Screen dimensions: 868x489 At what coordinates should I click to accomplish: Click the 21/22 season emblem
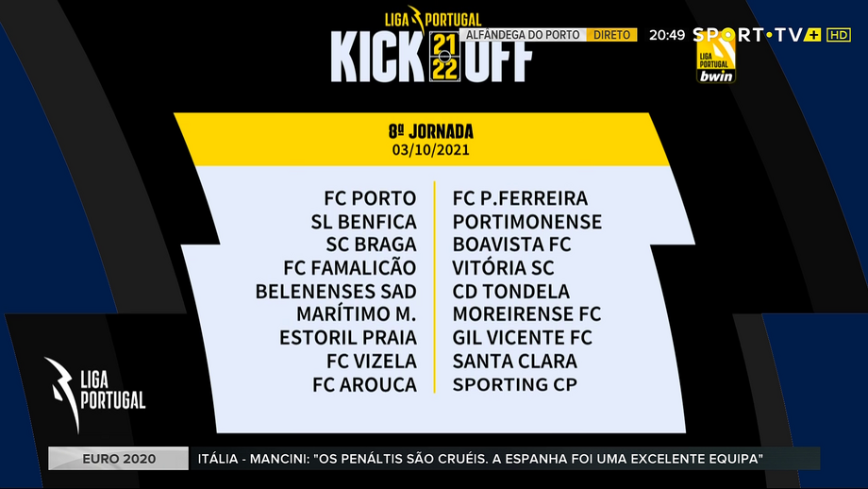click(x=443, y=58)
